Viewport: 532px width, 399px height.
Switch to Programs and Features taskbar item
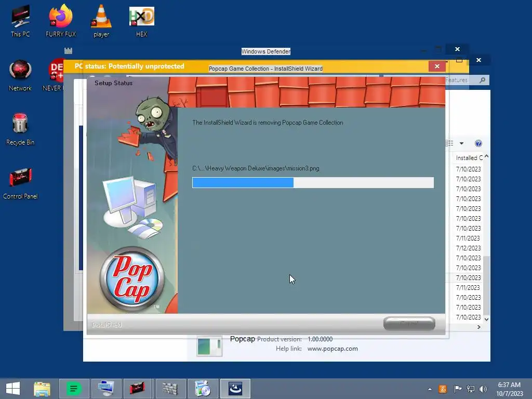[203, 389]
